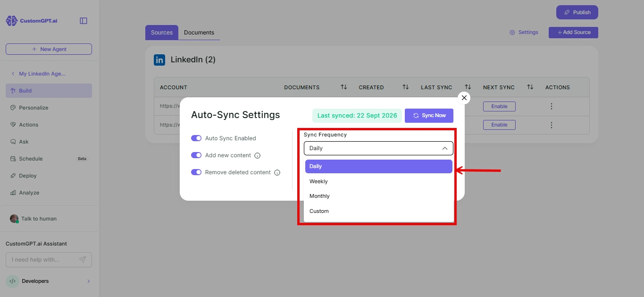The height and width of the screenshot is (297, 644).
Task: Open Actions in sidebar
Action: 49,125
